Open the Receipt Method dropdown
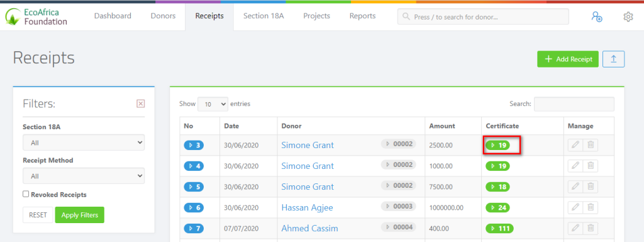 coord(84,176)
